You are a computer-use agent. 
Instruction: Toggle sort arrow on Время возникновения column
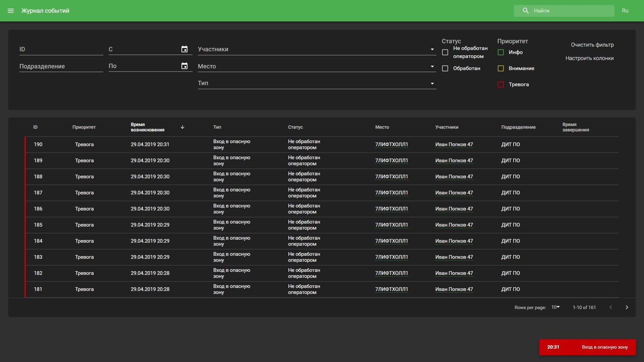[x=182, y=127]
